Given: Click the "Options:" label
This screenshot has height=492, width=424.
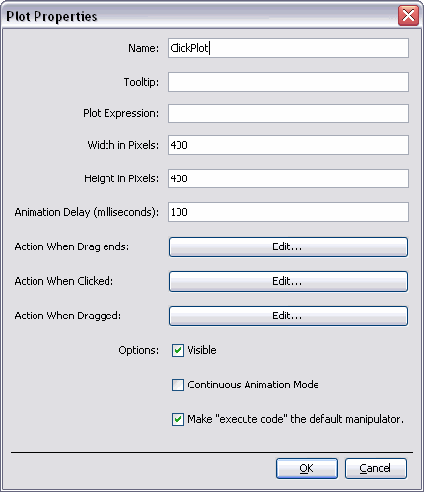Looking at the screenshot, I should (139, 350).
